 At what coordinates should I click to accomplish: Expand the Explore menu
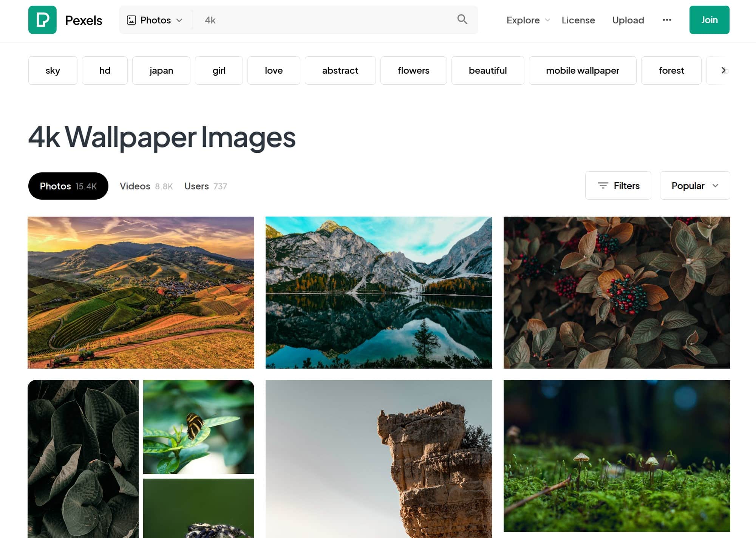[527, 20]
